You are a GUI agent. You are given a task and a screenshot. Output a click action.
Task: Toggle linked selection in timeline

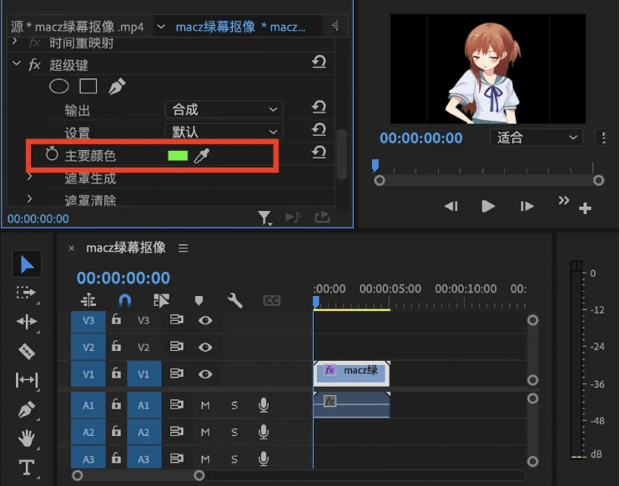[x=161, y=301]
